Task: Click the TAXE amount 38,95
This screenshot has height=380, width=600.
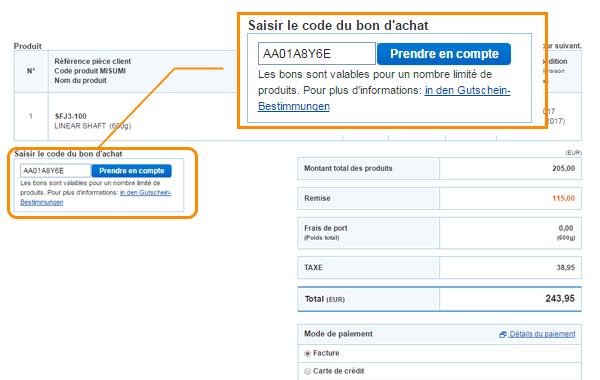Action: (566, 267)
